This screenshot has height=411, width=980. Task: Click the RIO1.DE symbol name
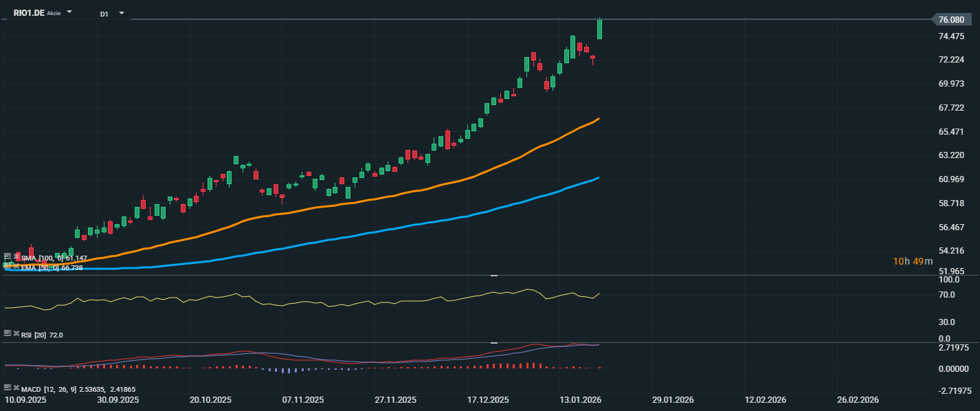click(29, 13)
